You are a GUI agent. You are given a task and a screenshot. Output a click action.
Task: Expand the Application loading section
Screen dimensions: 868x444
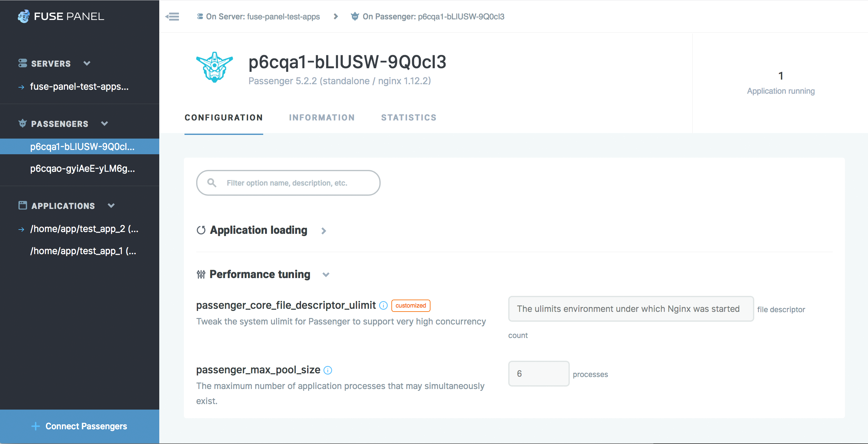click(x=323, y=231)
